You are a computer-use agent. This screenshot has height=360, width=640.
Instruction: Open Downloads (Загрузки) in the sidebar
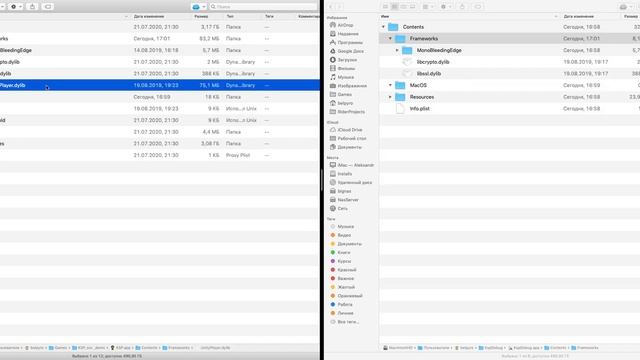(x=347, y=60)
